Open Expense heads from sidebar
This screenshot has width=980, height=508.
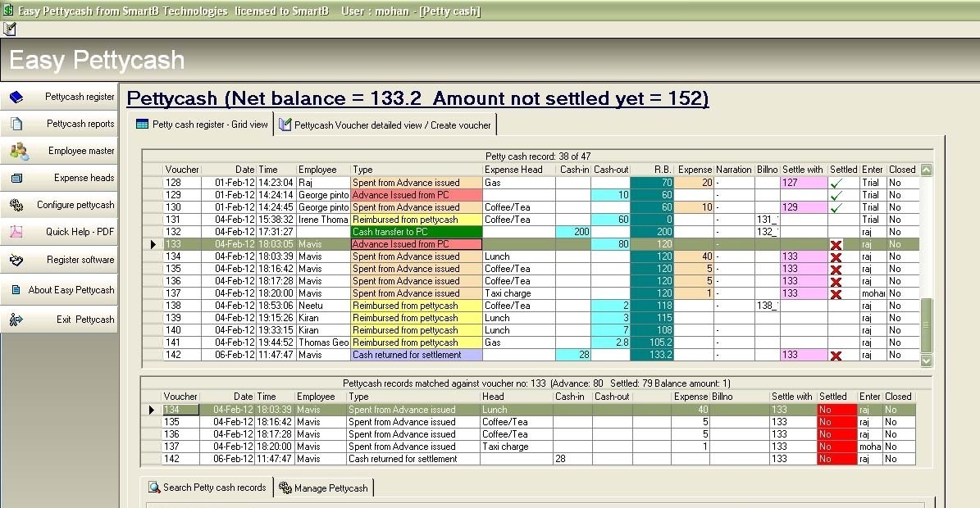click(59, 178)
